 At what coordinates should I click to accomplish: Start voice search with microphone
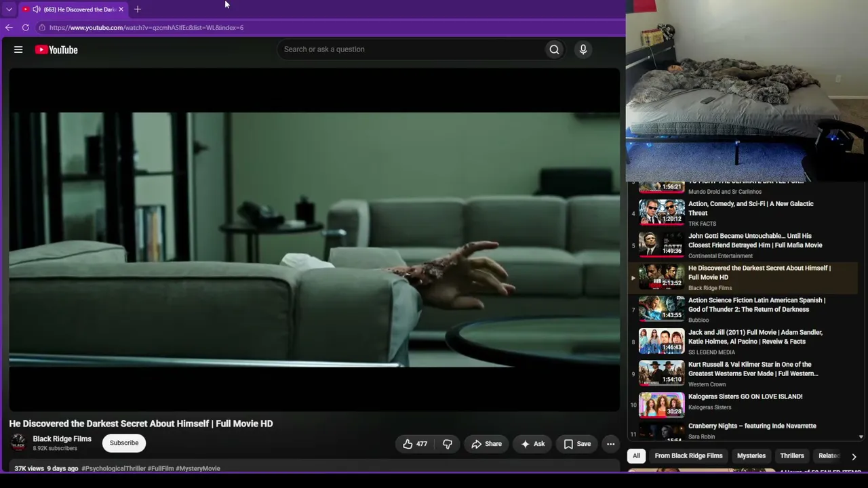tap(583, 49)
